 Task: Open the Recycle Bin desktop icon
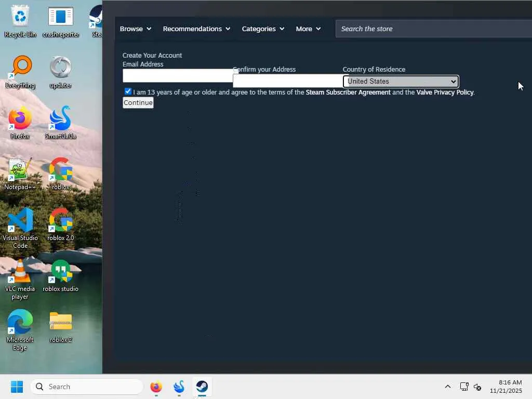(x=20, y=21)
